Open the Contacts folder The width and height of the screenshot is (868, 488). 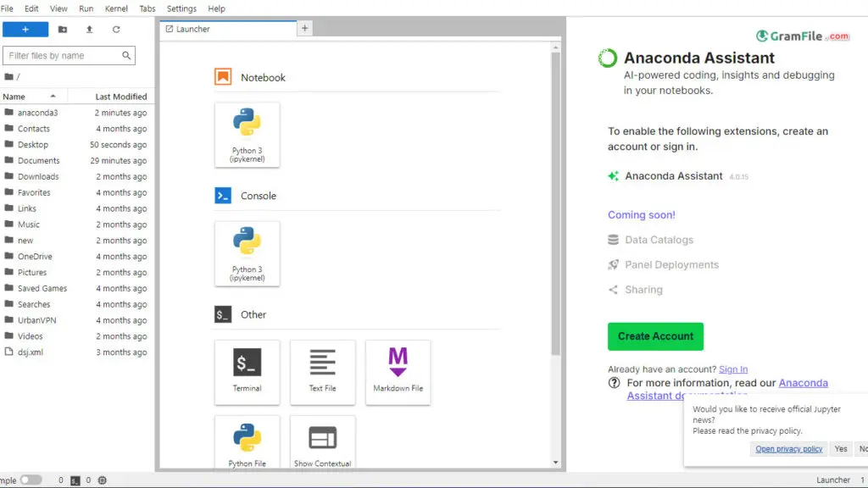[x=77, y=129]
